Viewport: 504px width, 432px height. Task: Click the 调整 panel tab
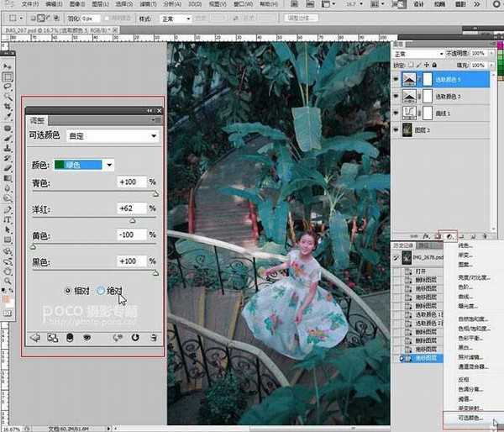click(36, 120)
